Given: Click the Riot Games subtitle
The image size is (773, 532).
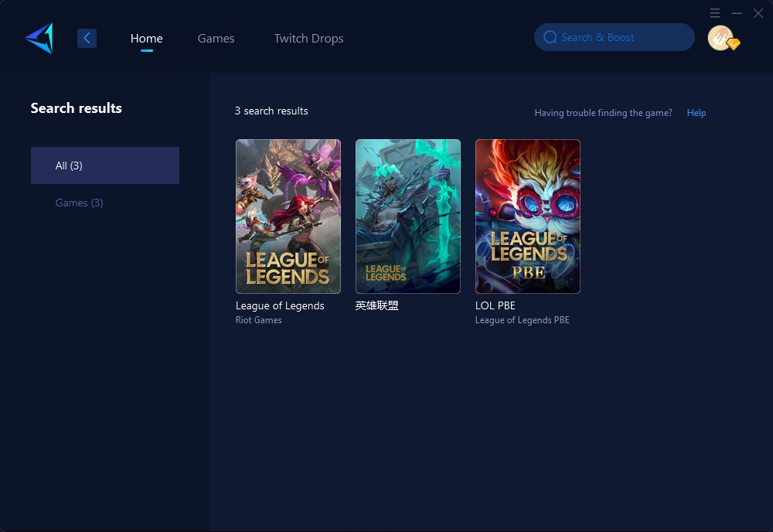Looking at the screenshot, I should click(x=259, y=320).
